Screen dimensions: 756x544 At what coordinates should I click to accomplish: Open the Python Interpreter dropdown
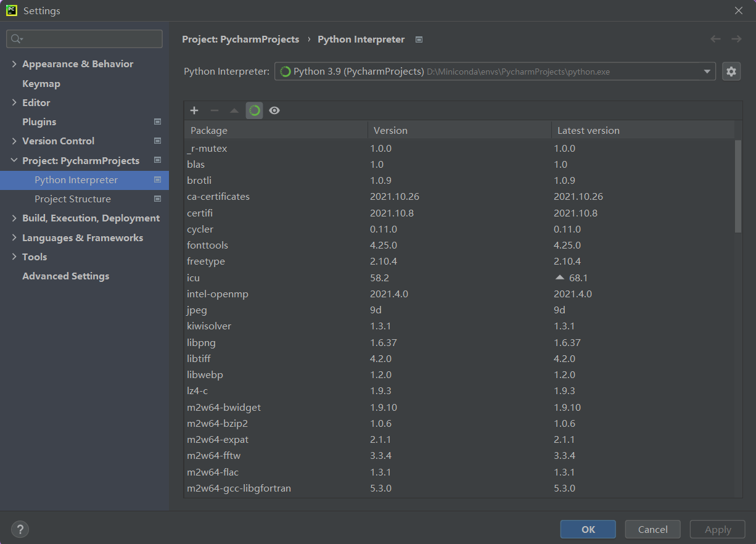(x=707, y=71)
